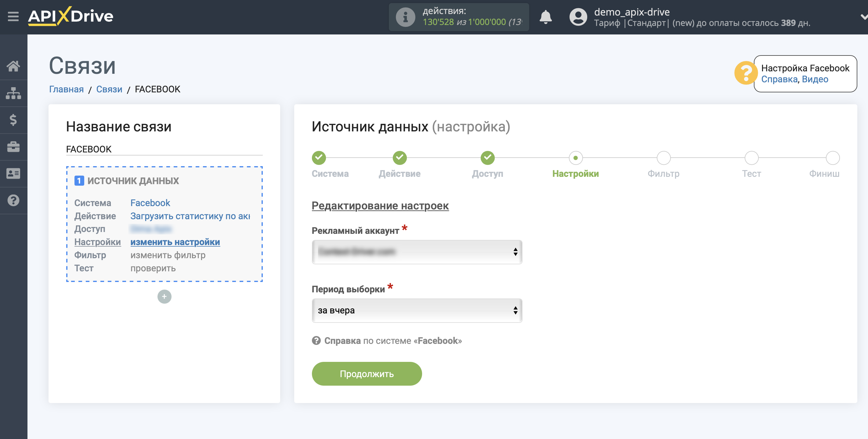The image size is (868, 439).
Task: Click the Facebook system link
Action: (x=150, y=203)
